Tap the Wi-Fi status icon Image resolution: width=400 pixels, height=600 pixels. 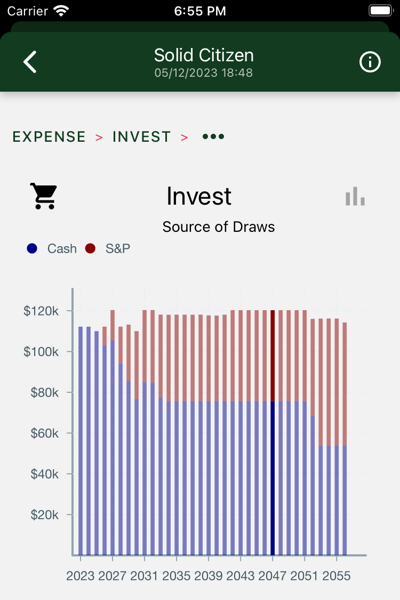pos(61,11)
